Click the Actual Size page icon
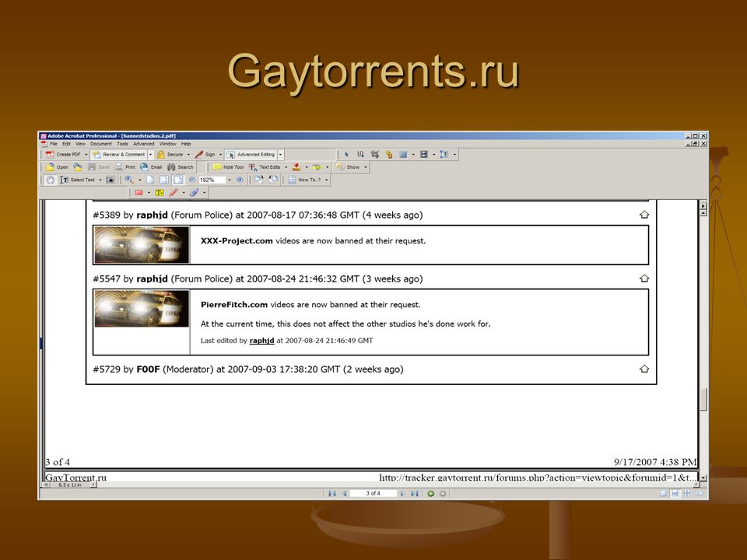The image size is (747, 560). pyautogui.click(x=150, y=180)
